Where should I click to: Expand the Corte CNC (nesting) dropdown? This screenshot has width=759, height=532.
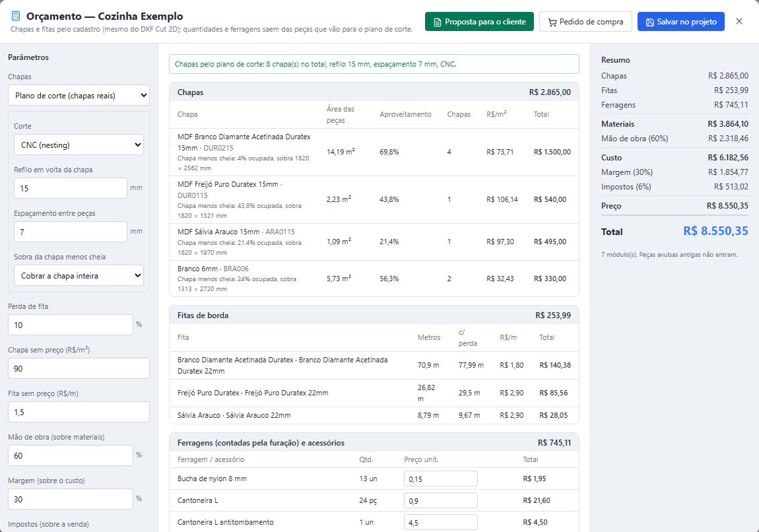79,145
